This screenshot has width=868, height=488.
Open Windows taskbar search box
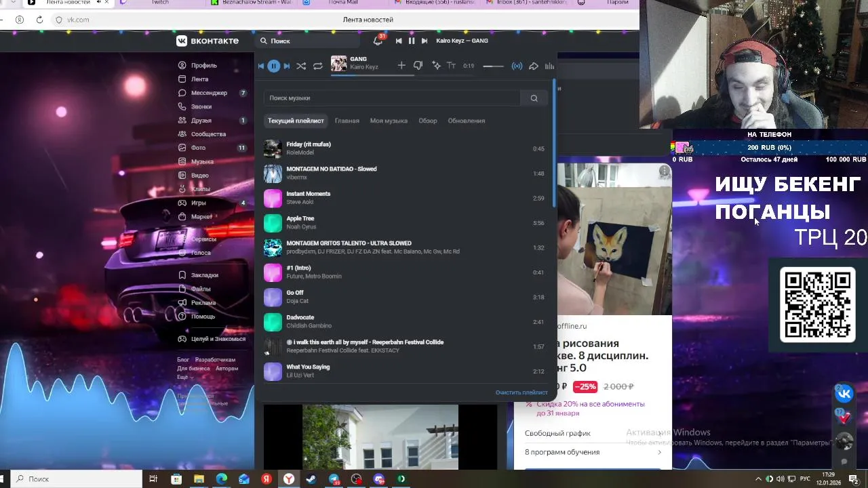coord(75,479)
